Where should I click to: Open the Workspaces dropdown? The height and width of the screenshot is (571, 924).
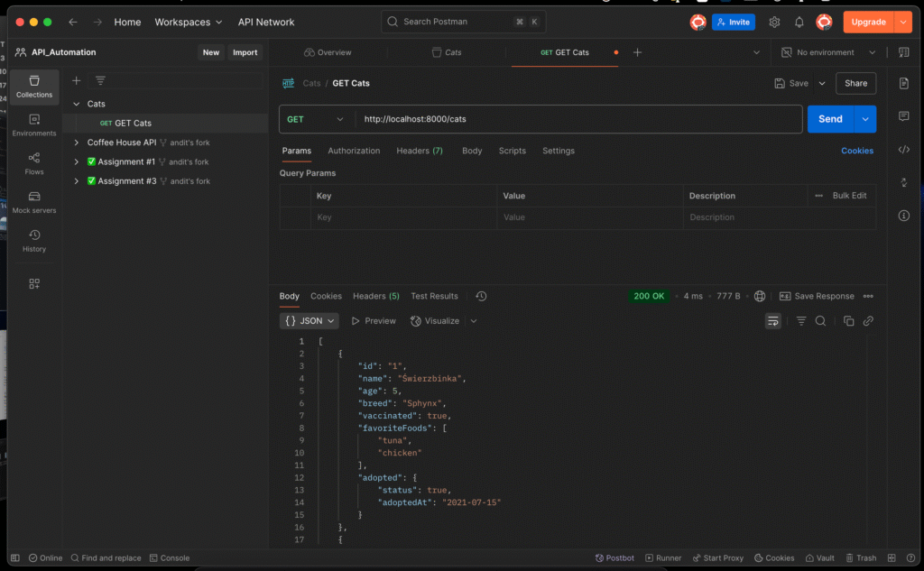click(189, 22)
